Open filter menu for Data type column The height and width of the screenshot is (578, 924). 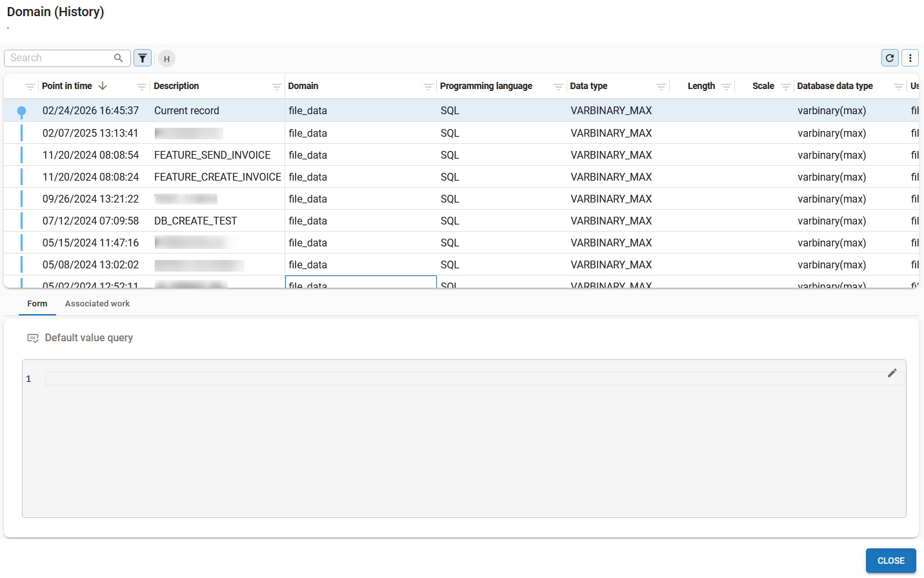[661, 86]
